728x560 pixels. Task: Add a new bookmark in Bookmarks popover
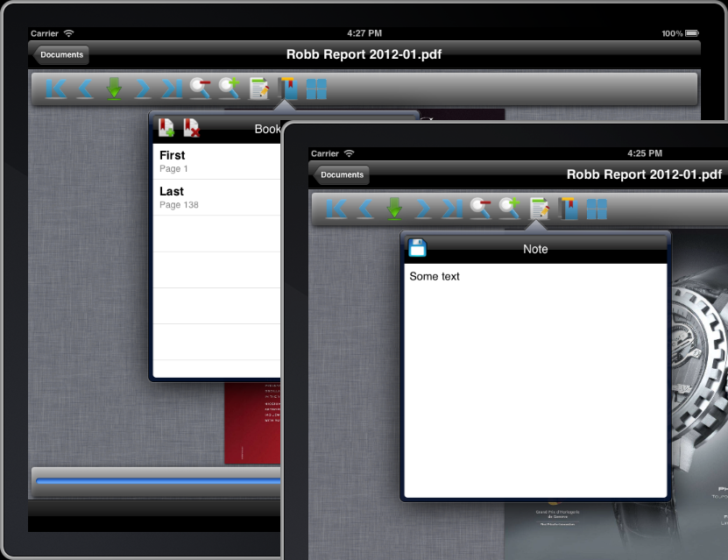[x=166, y=128]
